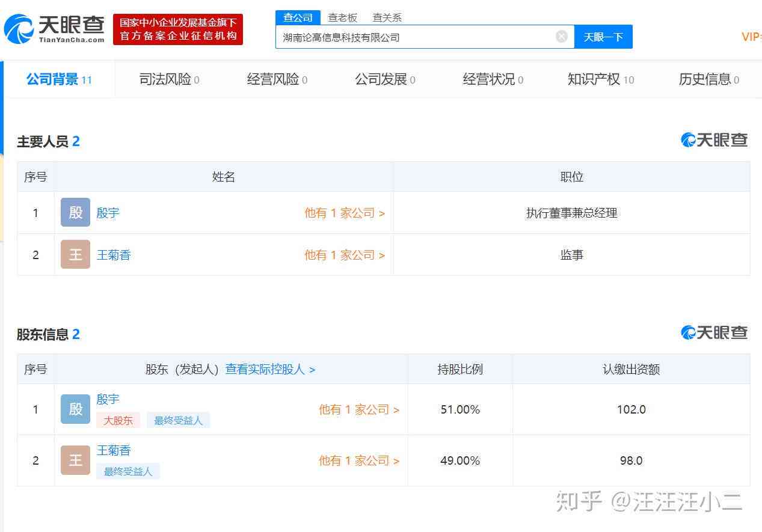Open the 公司发展 tab
This screenshot has width=762, height=532.
coord(385,79)
